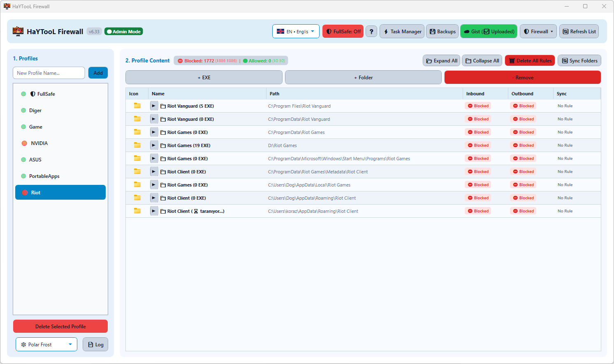Sort by the Outbound column header
614x364 pixels.
[531, 94]
